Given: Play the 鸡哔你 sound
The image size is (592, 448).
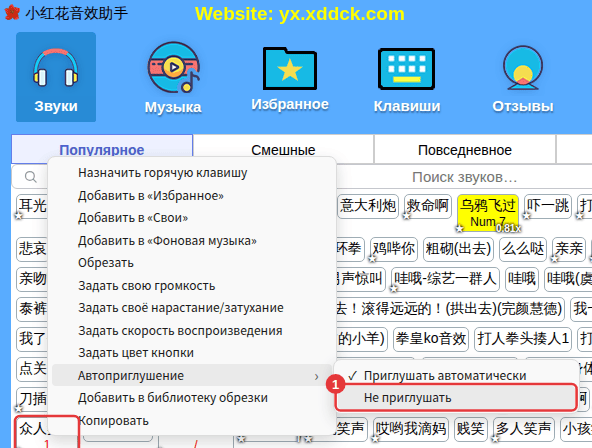Looking at the screenshot, I should 394,249.
